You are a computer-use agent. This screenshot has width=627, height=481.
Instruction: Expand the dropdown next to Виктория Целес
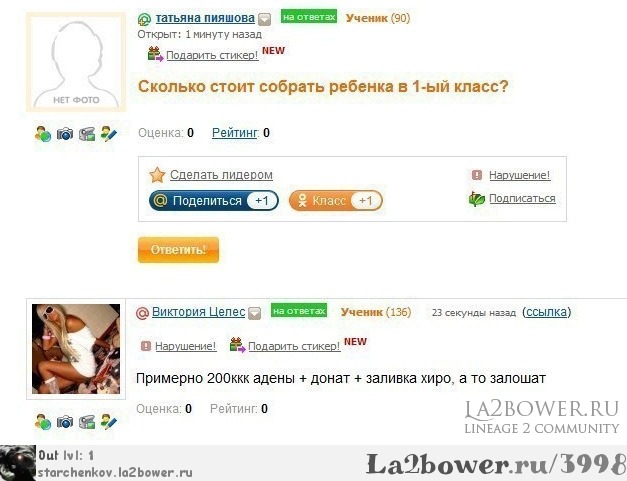[254, 313]
